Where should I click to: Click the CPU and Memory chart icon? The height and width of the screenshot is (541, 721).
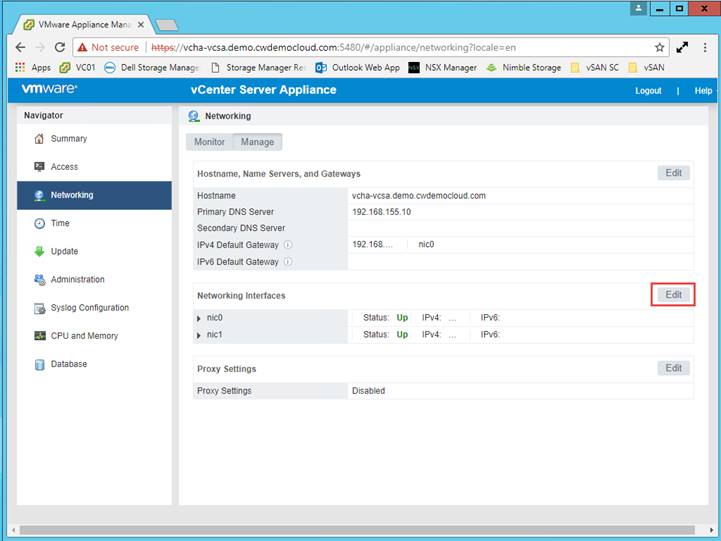(x=40, y=336)
